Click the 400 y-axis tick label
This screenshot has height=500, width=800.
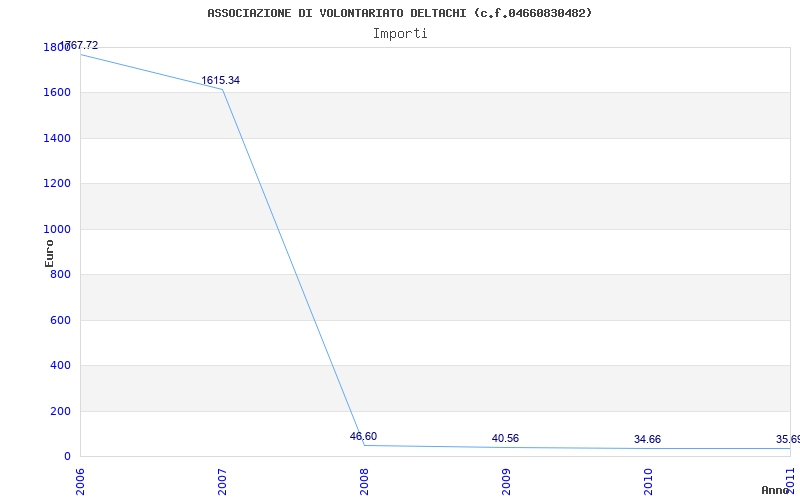(x=60, y=366)
